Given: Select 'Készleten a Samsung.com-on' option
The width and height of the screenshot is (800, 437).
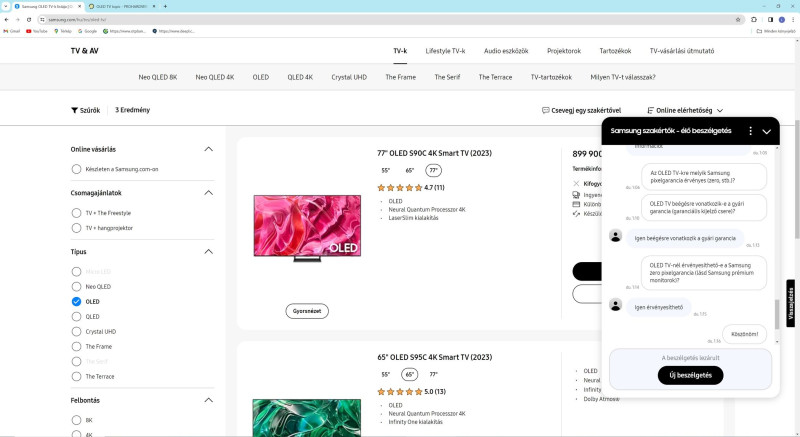Looking at the screenshot, I should [76, 169].
